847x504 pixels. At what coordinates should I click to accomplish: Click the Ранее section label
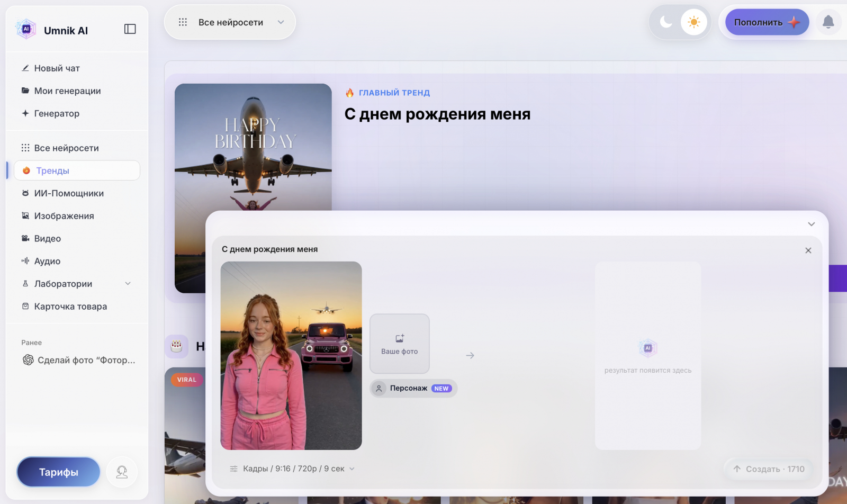point(32,343)
